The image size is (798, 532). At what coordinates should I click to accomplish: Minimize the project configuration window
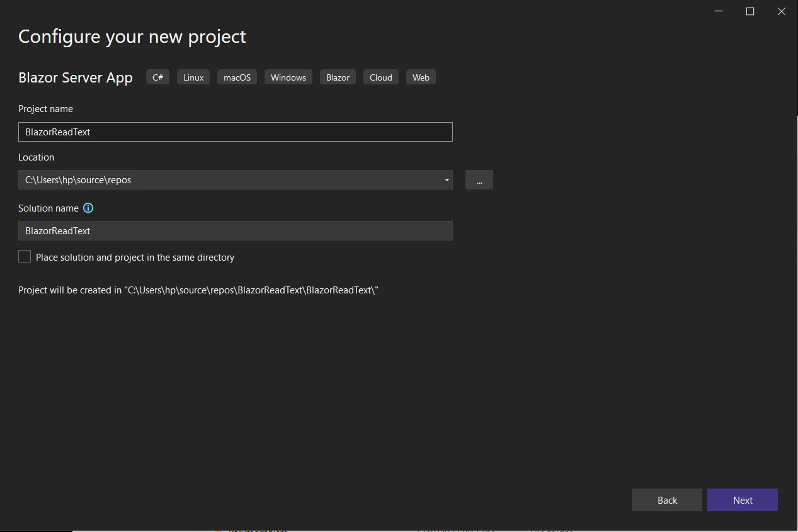[719, 11]
